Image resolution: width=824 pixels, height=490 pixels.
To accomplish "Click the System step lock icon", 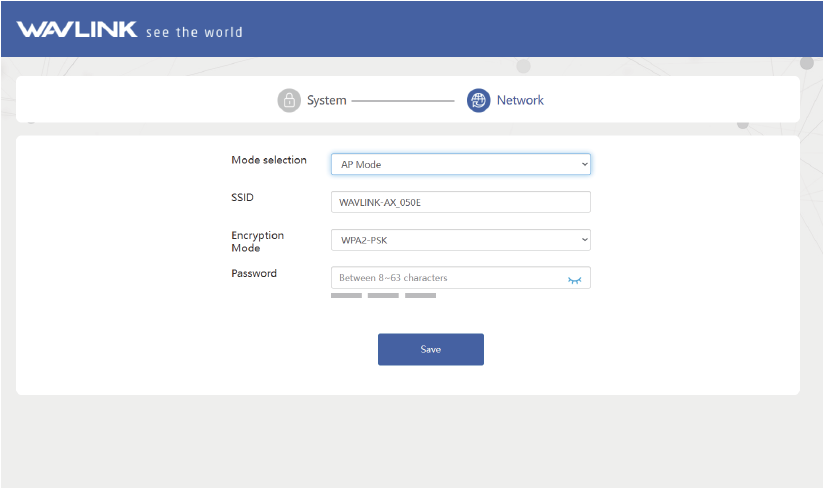I will point(289,100).
